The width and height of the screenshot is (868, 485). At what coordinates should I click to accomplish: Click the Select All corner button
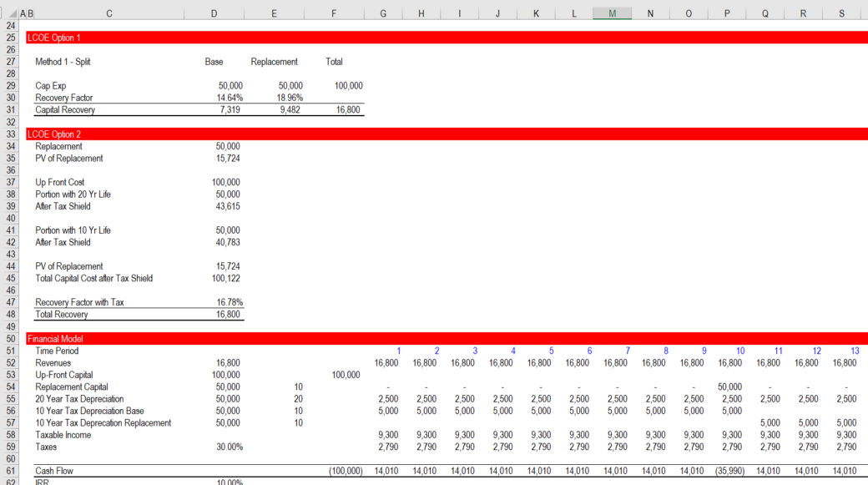point(13,13)
